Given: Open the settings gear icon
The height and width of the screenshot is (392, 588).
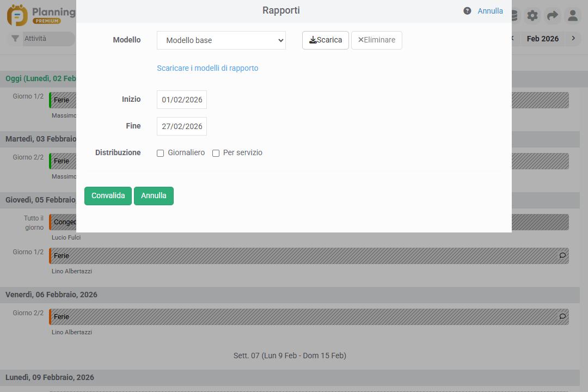Looking at the screenshot, I should point(532,16).
